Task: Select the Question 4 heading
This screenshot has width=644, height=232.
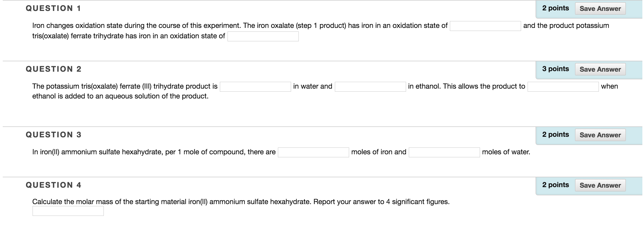Action: point(53,185)
